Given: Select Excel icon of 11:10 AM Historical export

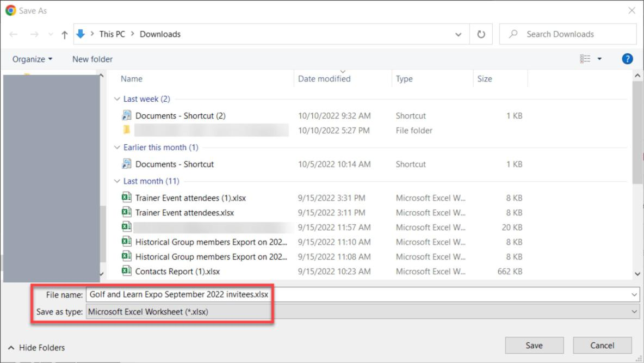Looking at the screenshot, I should click(x=127, y=242).
